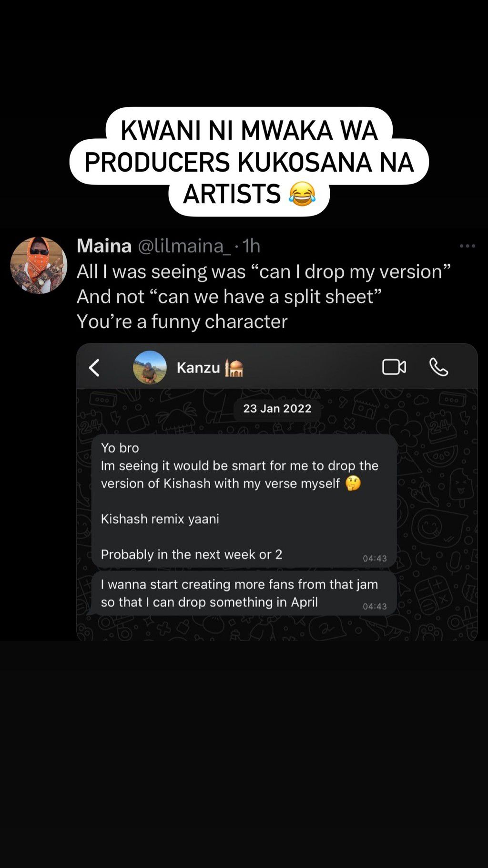Tap the thinking emoji in the message
The height and width of the screenshot is (868, 488).
353,484
